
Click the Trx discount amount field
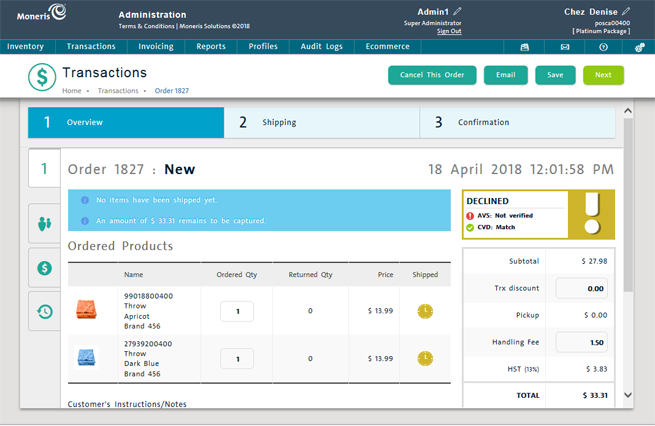582,288
